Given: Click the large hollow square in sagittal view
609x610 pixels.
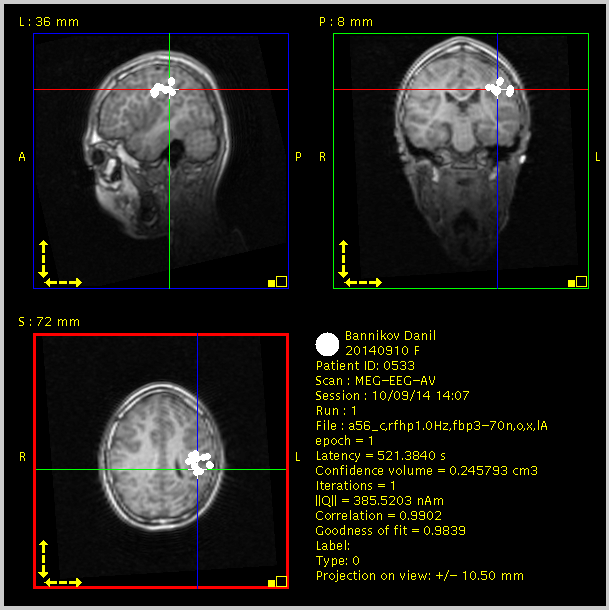Looking at the screenshot, I should coord(282,281).
